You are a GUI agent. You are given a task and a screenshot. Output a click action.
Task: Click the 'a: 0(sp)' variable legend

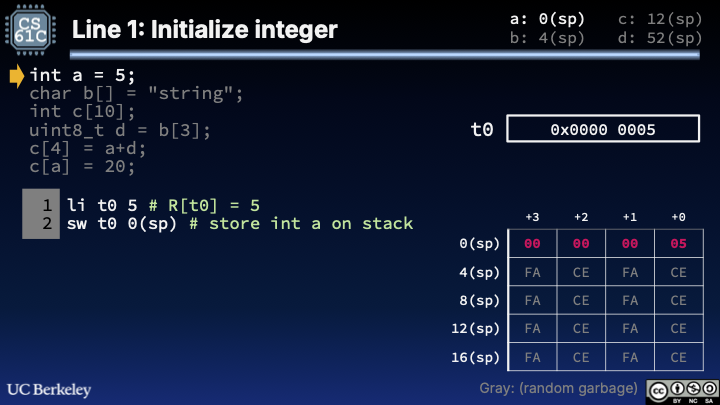pos(547,19)
